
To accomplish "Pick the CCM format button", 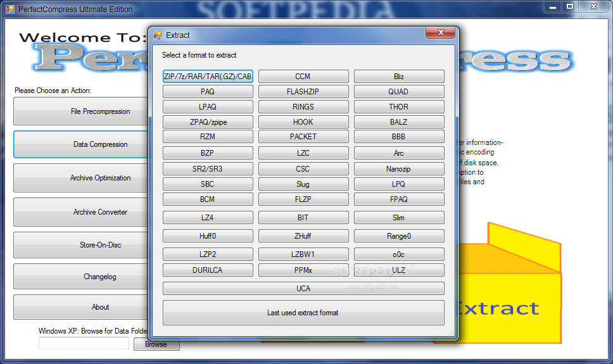I will (x=303, y=76).
